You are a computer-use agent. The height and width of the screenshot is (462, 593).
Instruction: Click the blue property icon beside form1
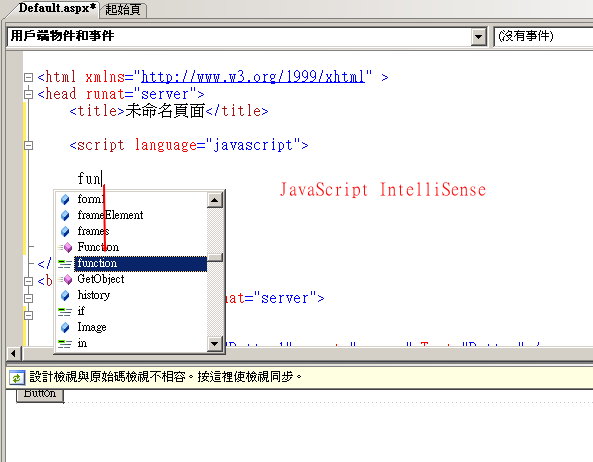pos(65,199)
